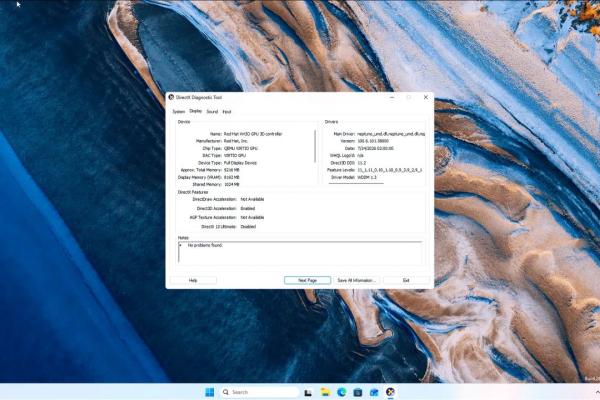Click the '1024 MB' shared memory value
The height and width of the screenshot is (400, 600).
pos(232,184)
